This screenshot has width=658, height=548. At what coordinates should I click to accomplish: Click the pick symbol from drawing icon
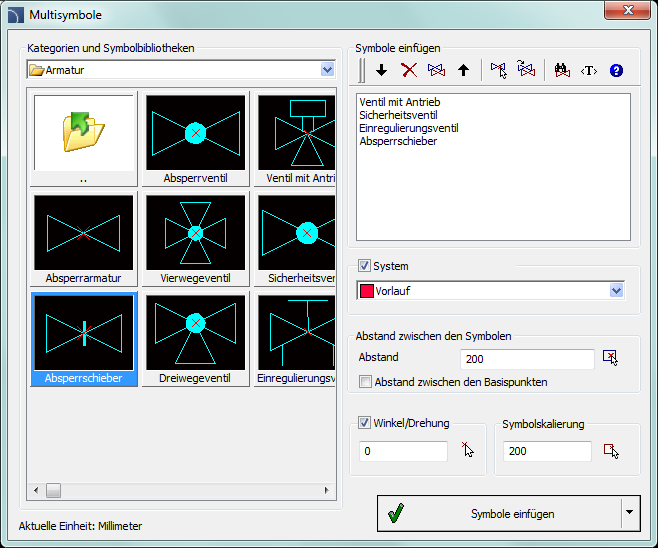[499, 70]
